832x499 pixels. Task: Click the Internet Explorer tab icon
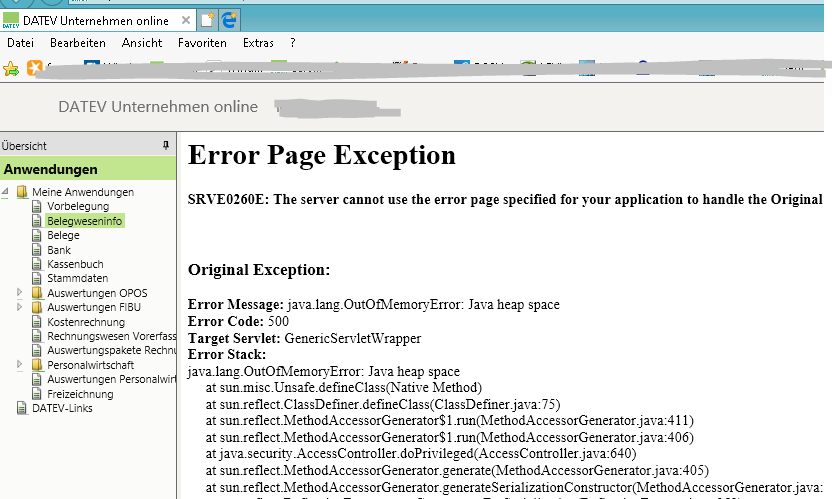pyautogui.click(x=229, y=20)
